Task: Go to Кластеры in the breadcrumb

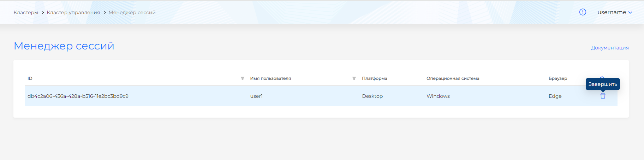Action: tap(26, 12)
